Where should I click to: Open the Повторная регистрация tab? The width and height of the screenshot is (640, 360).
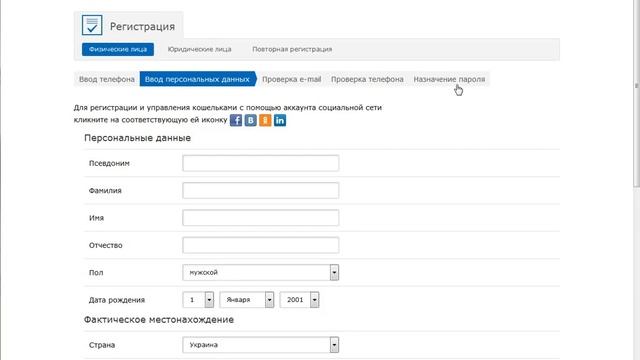click(x=292, y=49)
